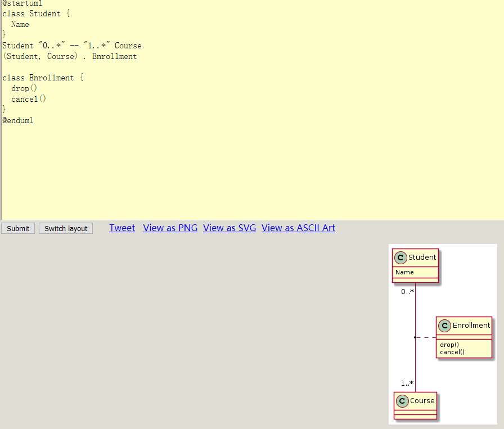504x429 pixels.
Task: Click the 0..* multiplicity label in diagram
Action: click(407, 292)
